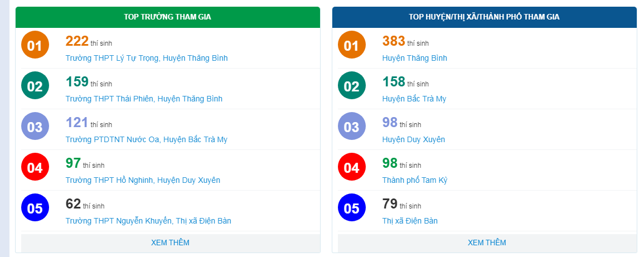The height and width of the screenshot is (257, 644).
Task: Open Trường THPT Thái Phiên link
Action: [144, 99]
